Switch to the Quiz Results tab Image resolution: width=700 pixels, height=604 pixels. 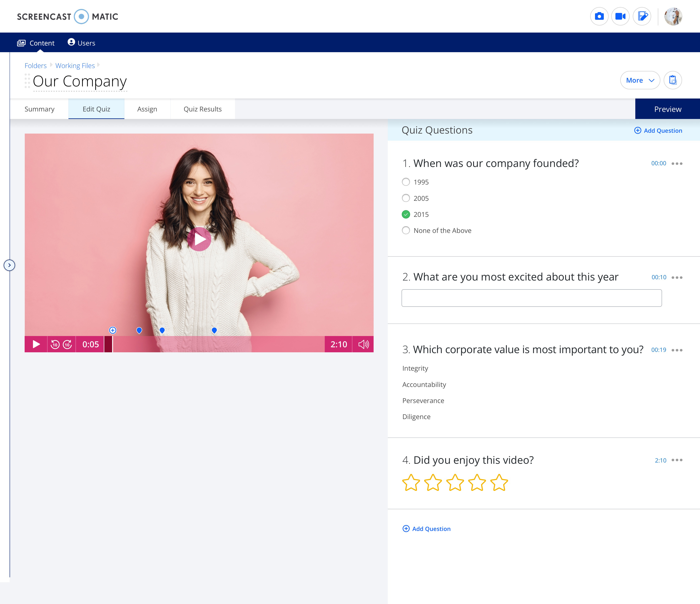(x=202, y=109)
